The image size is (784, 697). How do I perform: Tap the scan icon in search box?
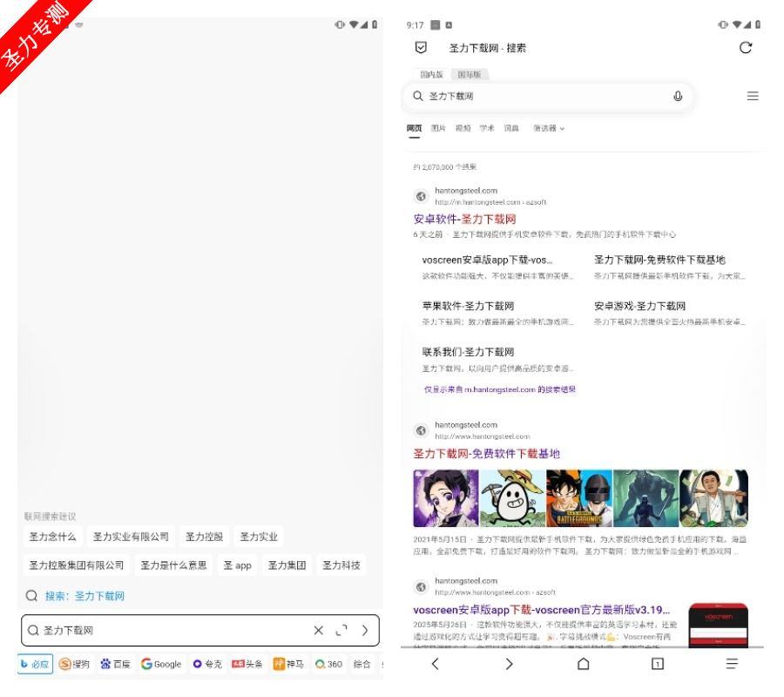[x=341, y=630]
